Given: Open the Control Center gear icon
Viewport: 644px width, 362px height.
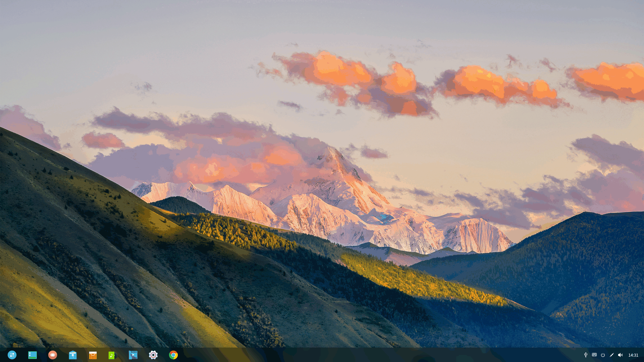Looking at the screenshot, I should 153,355.
